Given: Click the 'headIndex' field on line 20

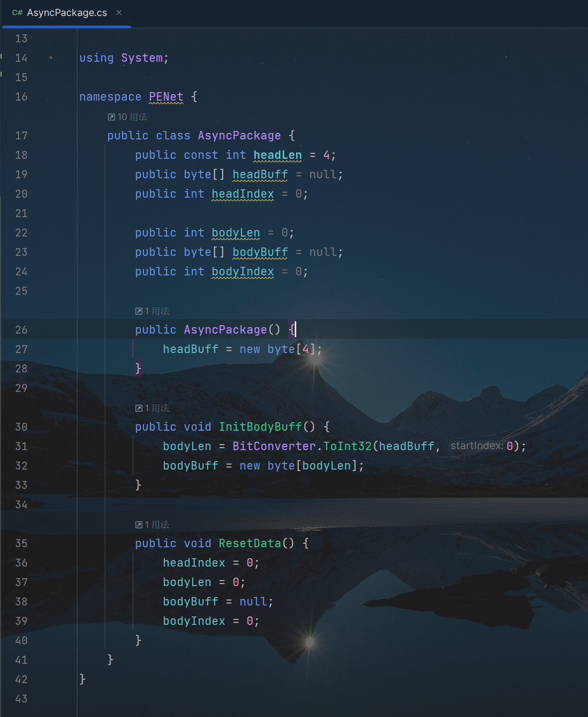Looking at the screenshot, I should pyautogui.click(x=243, y=194).
